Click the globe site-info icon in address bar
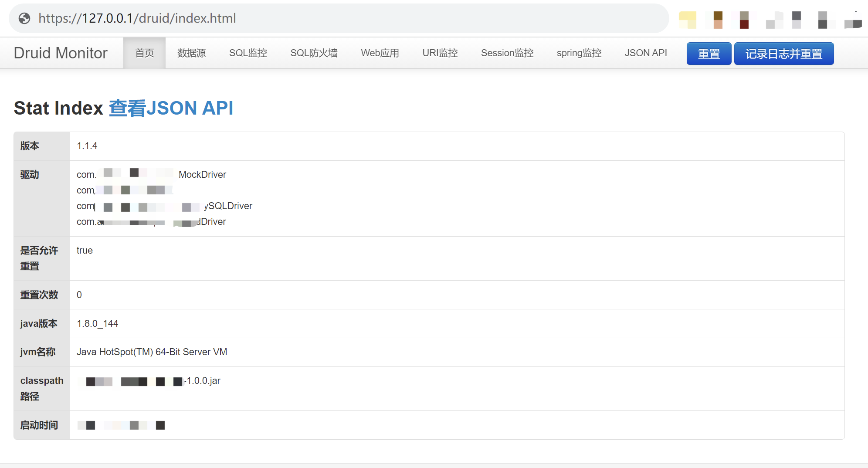This screenshot has height=468, width=868. [x=24, y=18]
